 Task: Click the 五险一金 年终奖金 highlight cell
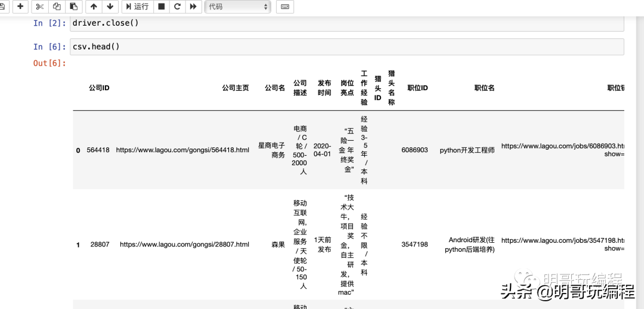click(347, 150)
